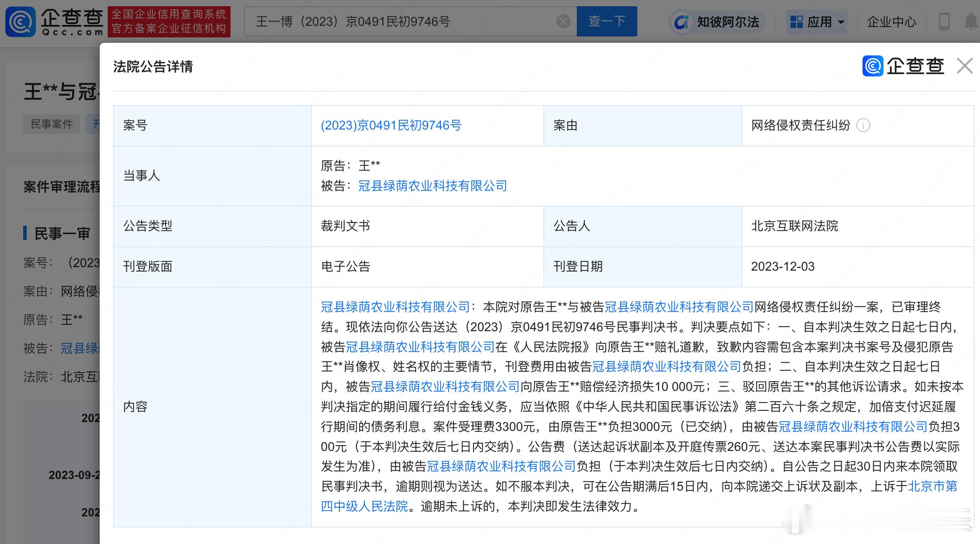980x544 pixels.
Task: Click the 民事案件 tag in background page
Action: (52, 124)
